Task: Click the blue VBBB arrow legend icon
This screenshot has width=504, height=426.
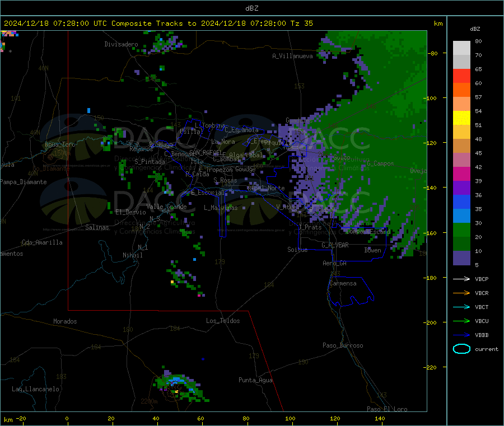Action: click(461, 335)
